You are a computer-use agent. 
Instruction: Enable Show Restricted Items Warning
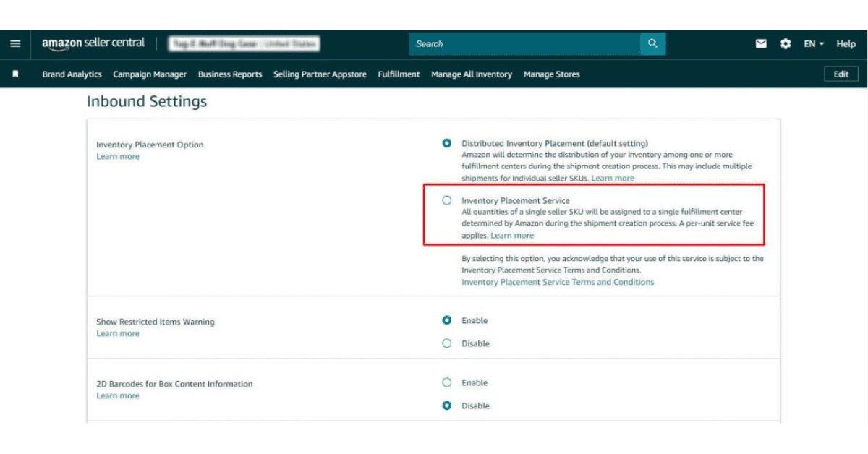(x=446, y=320)
